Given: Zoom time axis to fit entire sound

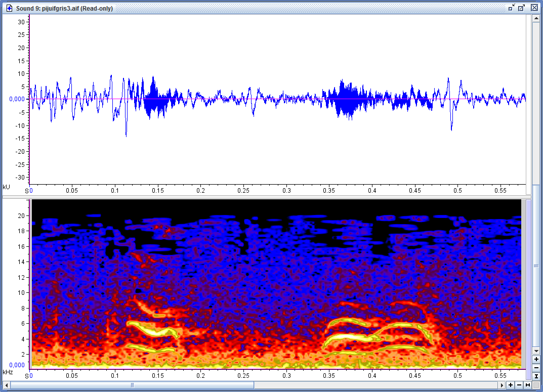Looking at the screenshot, I should pyautogui.click(x=528, y=385).
